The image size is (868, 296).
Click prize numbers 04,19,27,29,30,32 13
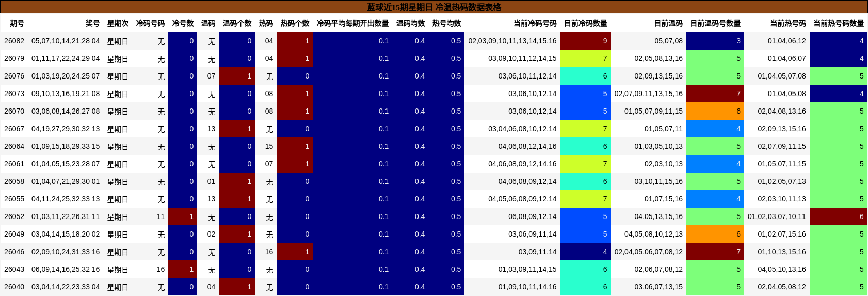click(66, 129)
